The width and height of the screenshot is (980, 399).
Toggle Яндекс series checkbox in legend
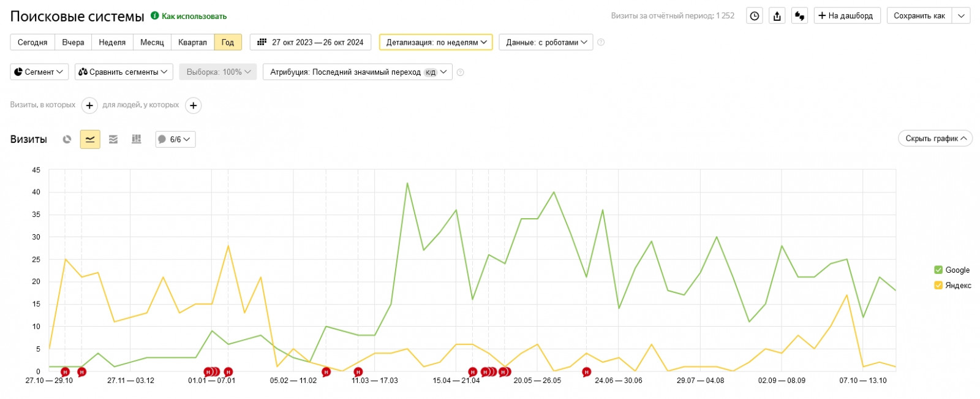938,285
